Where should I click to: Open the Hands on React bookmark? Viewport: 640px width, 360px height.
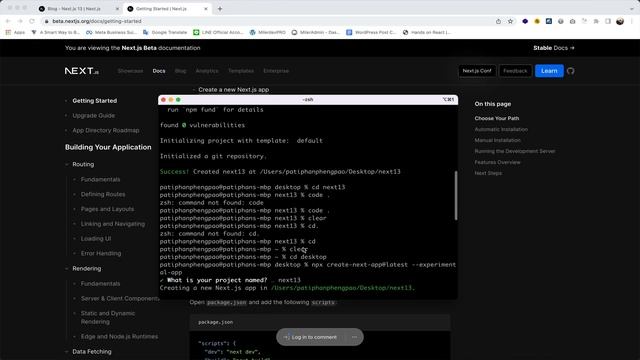(427, 32)
